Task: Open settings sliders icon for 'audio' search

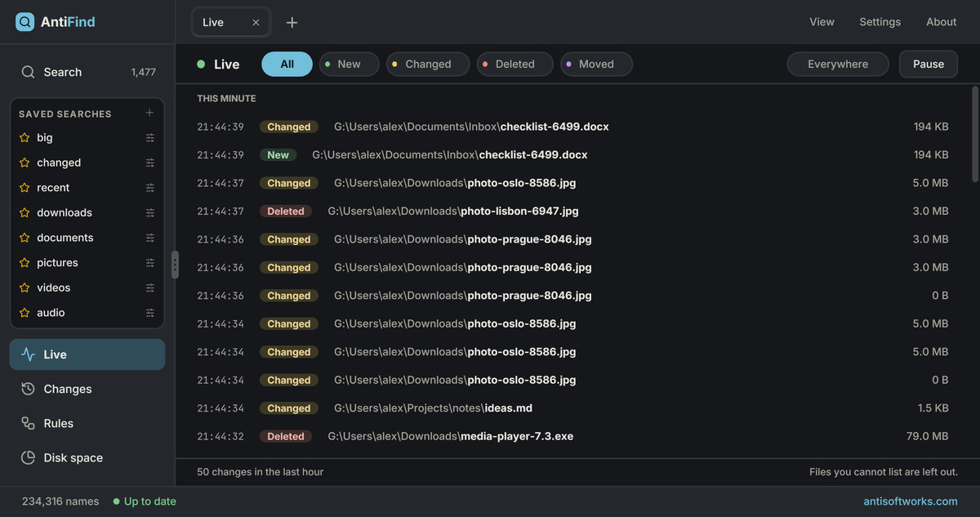Action: click(149, 313)
